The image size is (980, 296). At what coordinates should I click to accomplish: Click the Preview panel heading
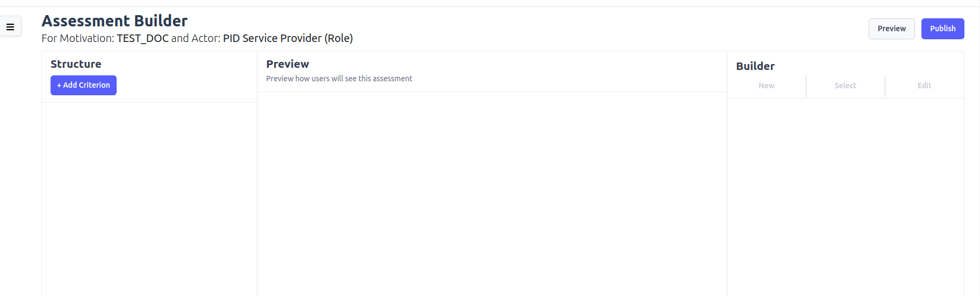coord(288,64)
